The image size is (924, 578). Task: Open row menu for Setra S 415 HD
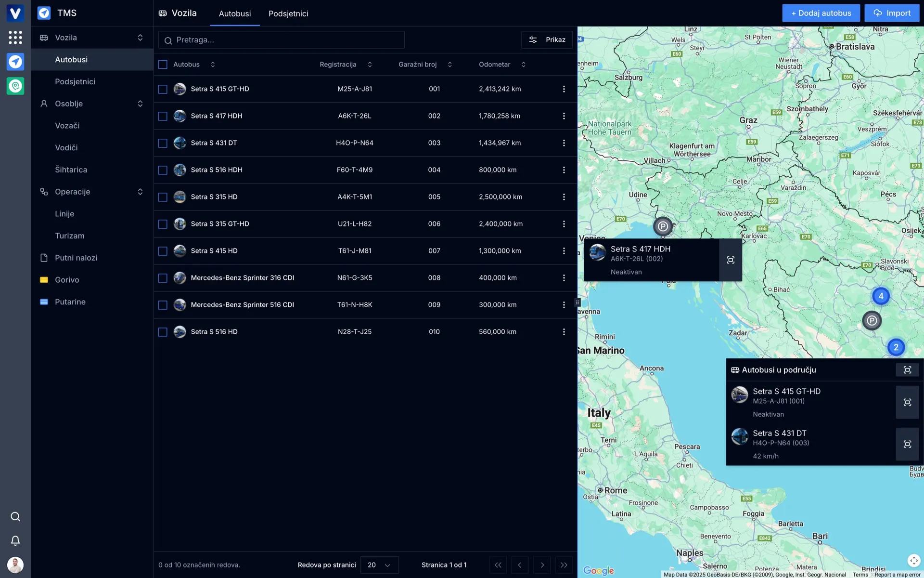click(x=564, y=251)
